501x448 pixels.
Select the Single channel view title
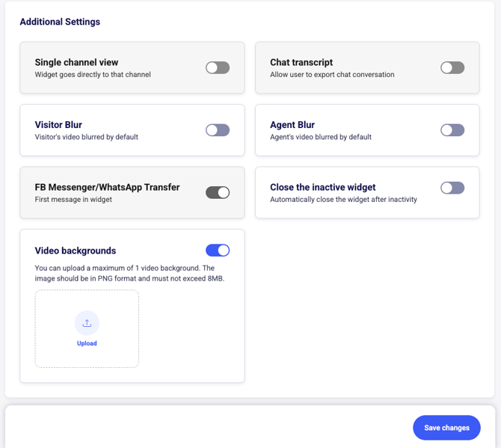(76, 63)
